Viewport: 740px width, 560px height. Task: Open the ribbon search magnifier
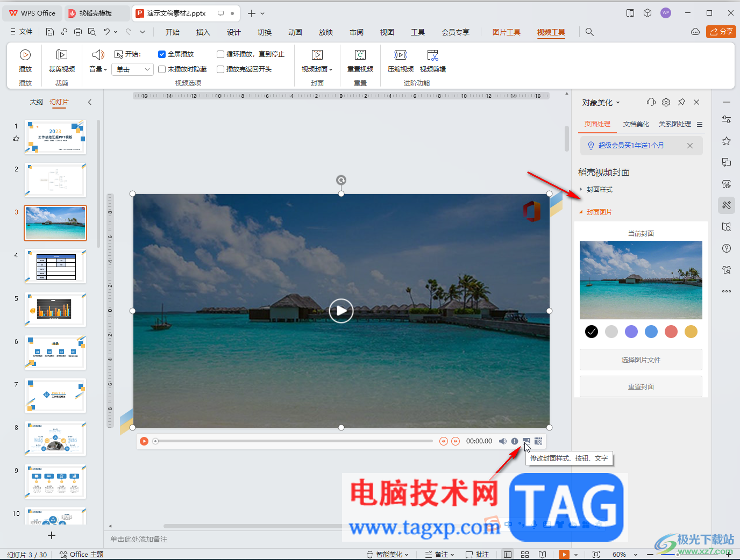[x=589, y=32]
